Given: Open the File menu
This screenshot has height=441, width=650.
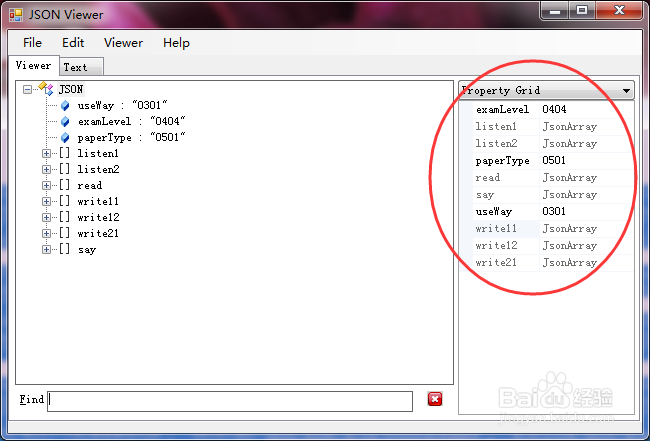Looking at the screenshot, I should tap(32, 43).
